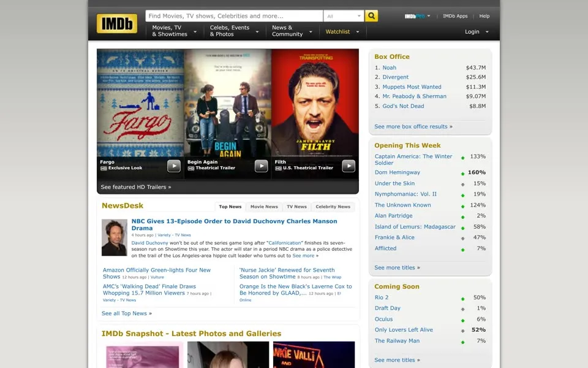
Task: Click See more titles under Opening This Week
Action: click(x=397, y=268)
